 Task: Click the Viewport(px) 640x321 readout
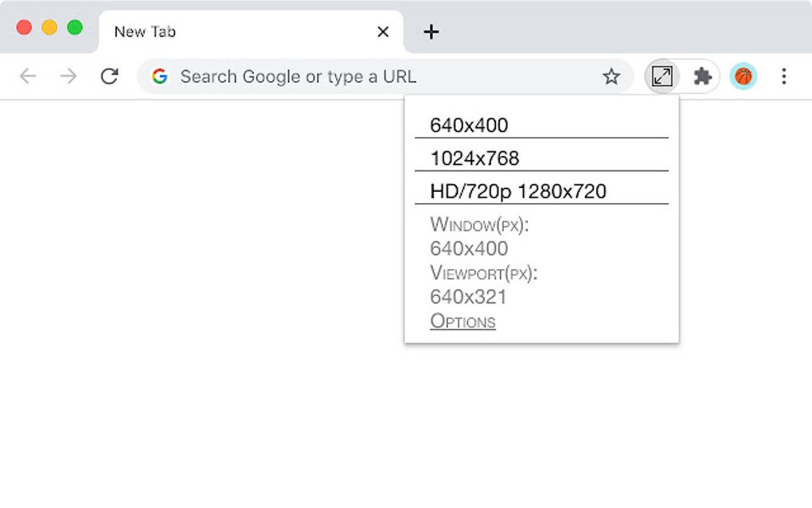pyautogui.click(x=484, y=285)
